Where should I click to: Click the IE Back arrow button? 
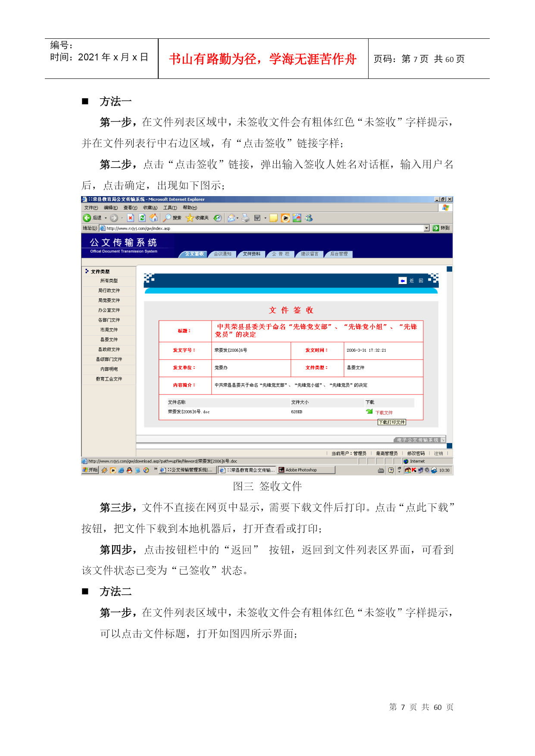87,218
